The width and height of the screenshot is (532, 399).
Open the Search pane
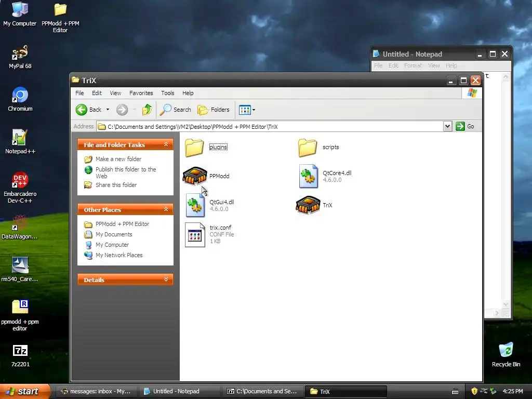pos(176,110)
